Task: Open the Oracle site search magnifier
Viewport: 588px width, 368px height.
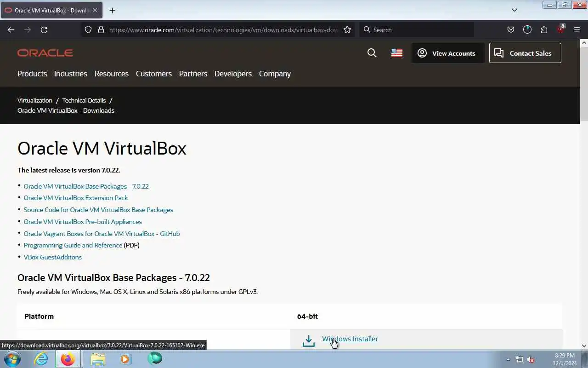Action: 372,53
